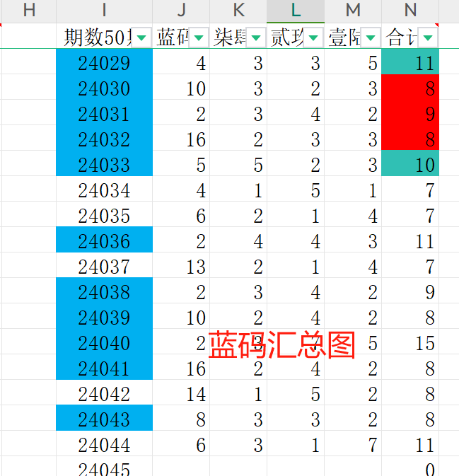Screen dimensions: 459x476
Task: Open the filter dropdown in column L header
Action: [x=313, y=37]
